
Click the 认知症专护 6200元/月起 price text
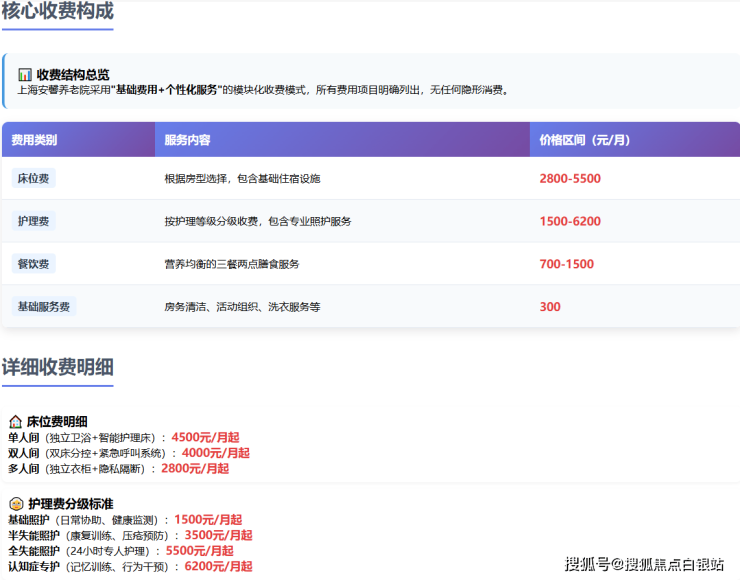[218, 566]
